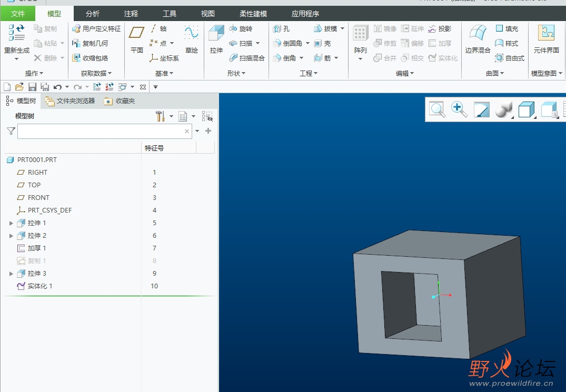Click the tree filter funnel icon

[x=11, y=131]
